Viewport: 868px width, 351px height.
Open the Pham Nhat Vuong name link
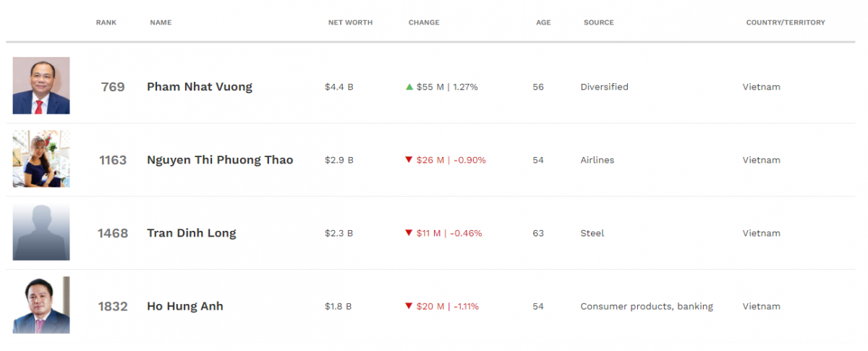(200, 87)
